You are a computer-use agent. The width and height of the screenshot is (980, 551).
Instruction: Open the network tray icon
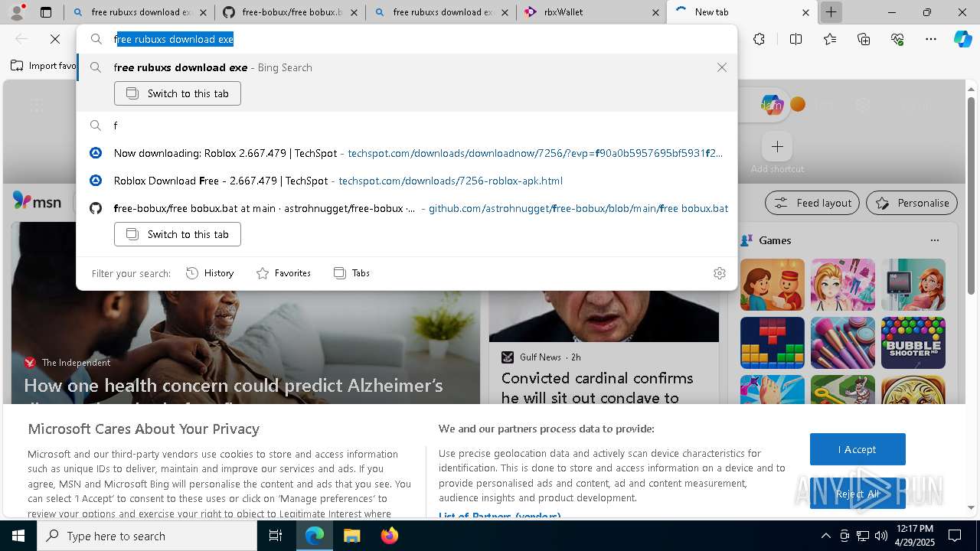862,536
